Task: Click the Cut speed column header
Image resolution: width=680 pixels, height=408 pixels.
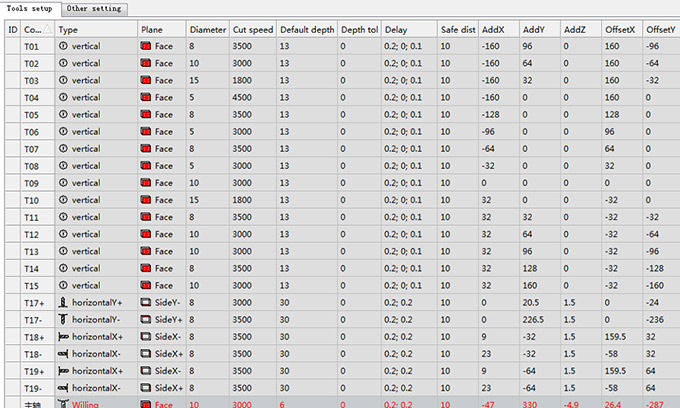Action: coord(252,30)
